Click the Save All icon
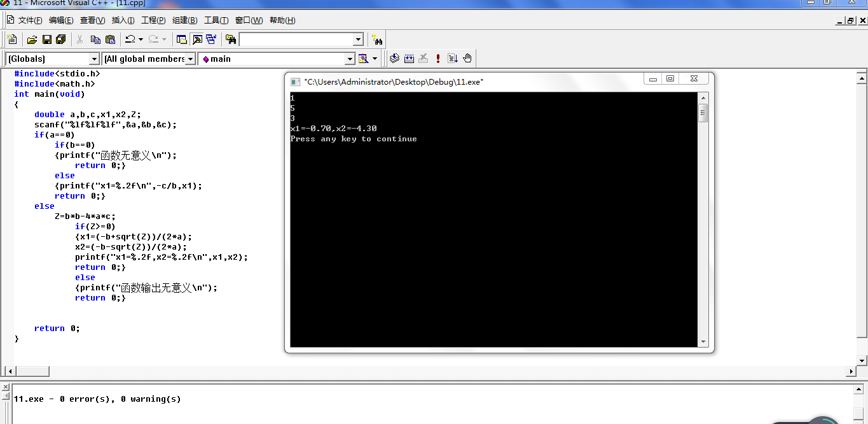The height and width of the screenshot is (424, 868). (x=61, y=39)
